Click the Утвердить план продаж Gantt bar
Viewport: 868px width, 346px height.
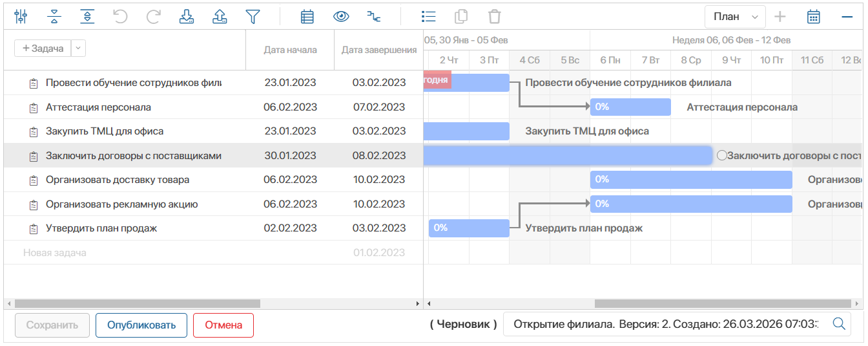469,228
